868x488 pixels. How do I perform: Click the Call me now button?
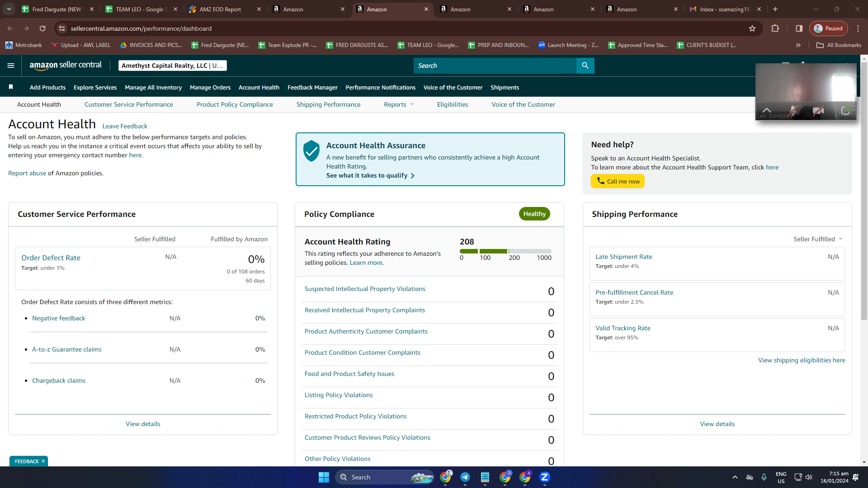click(x=618, y=181)
